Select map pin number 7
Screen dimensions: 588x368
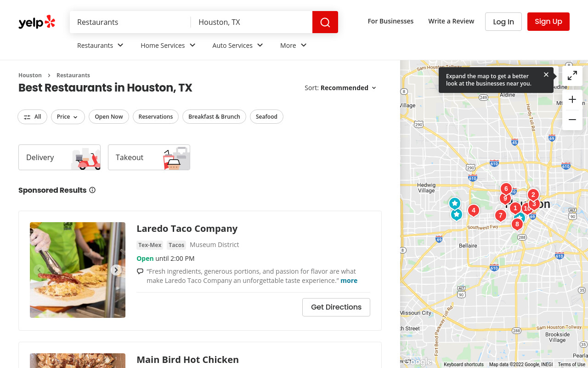[501, 215]
